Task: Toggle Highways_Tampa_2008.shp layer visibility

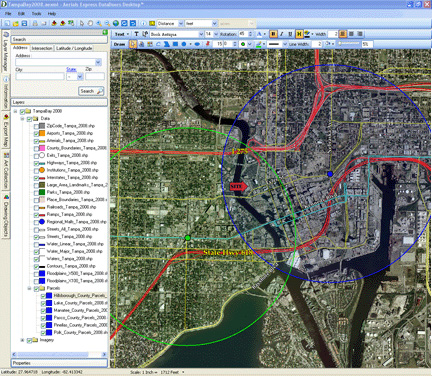Action: coord(36,163)
